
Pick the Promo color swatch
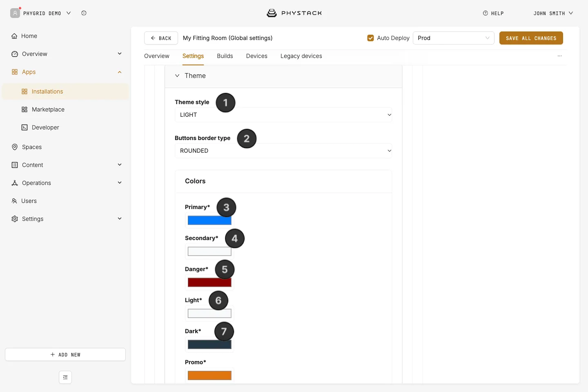click(x=209, y=376)
